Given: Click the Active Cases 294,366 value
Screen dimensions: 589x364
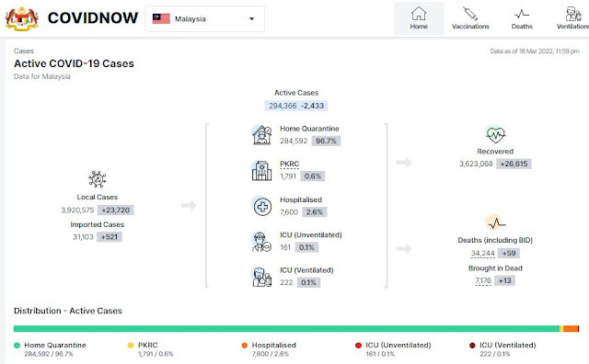Looking at the screenshot, I should pyautogui.click(x=283, y=106).
